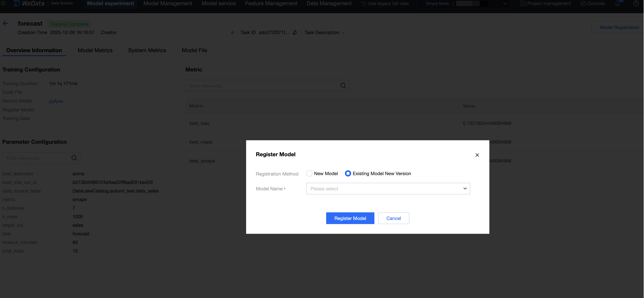The image size is (644, 298).
Task: Click the Cancel button in dialog
Action: coord(394,218)
